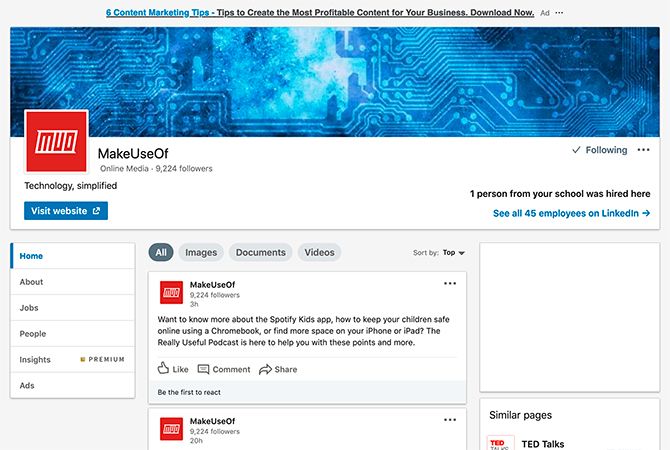The image size is (670, 450).
Task: Filter posts by Videos
Action: click(319, 252)
